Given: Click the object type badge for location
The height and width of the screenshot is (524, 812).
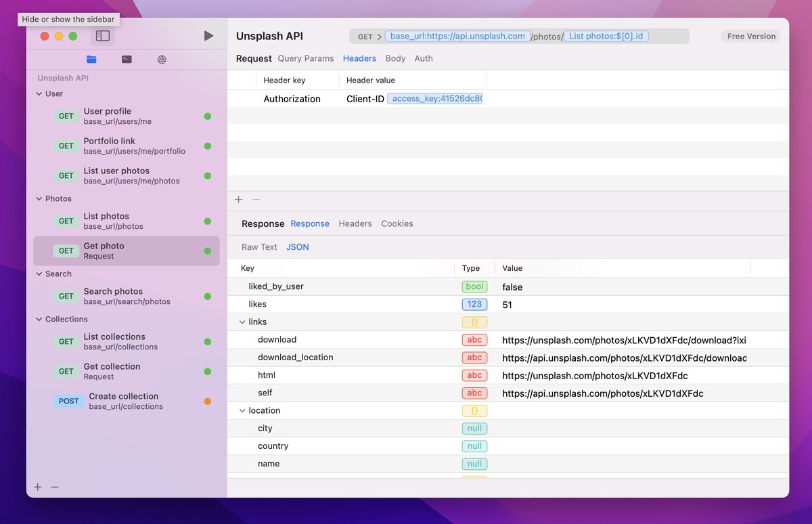Looking at the screenshot, I should coord(474,410).
